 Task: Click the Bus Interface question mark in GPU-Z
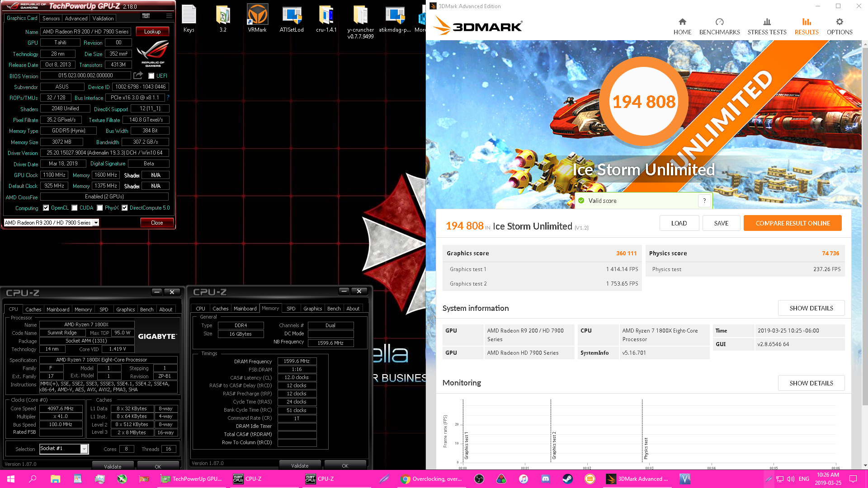(168, 98)
